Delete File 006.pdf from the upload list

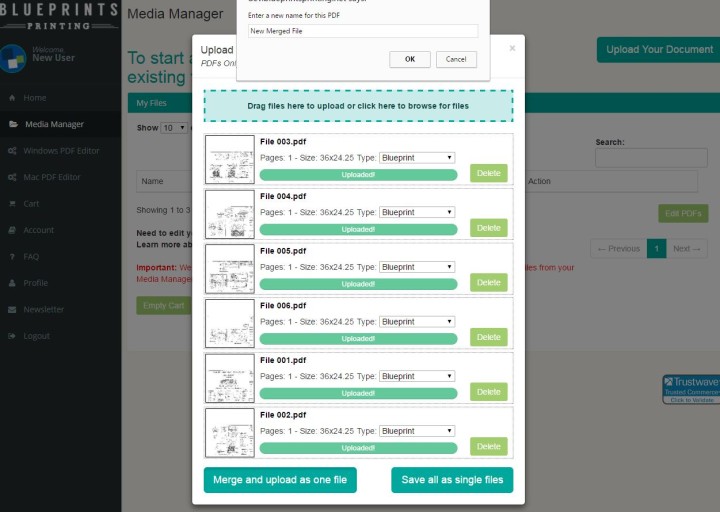click(489, 337)
